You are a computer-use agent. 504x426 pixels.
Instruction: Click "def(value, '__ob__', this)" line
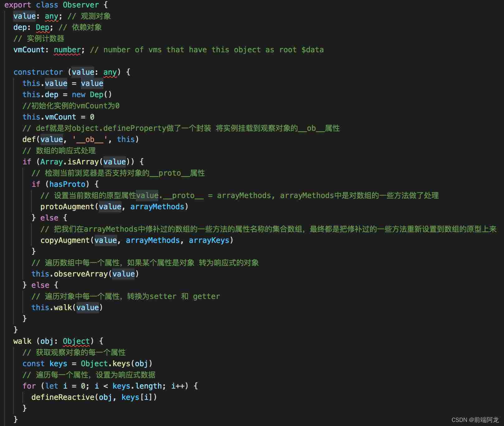coord(80,140)
